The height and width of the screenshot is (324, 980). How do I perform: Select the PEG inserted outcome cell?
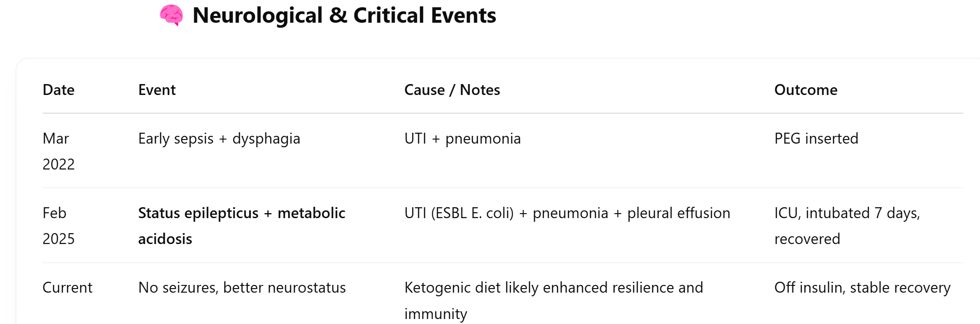(816, 139)
